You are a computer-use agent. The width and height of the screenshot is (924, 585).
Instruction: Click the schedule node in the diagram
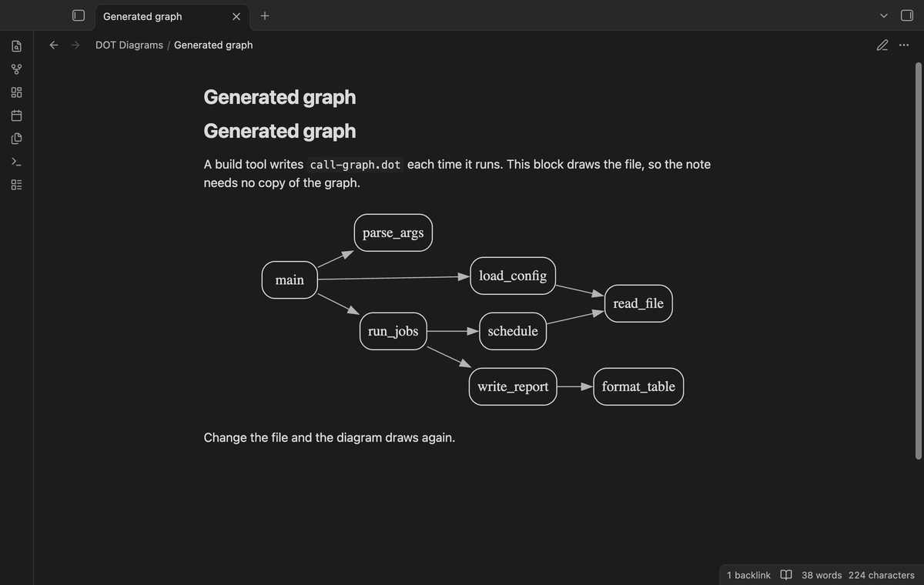coord(513,331)
